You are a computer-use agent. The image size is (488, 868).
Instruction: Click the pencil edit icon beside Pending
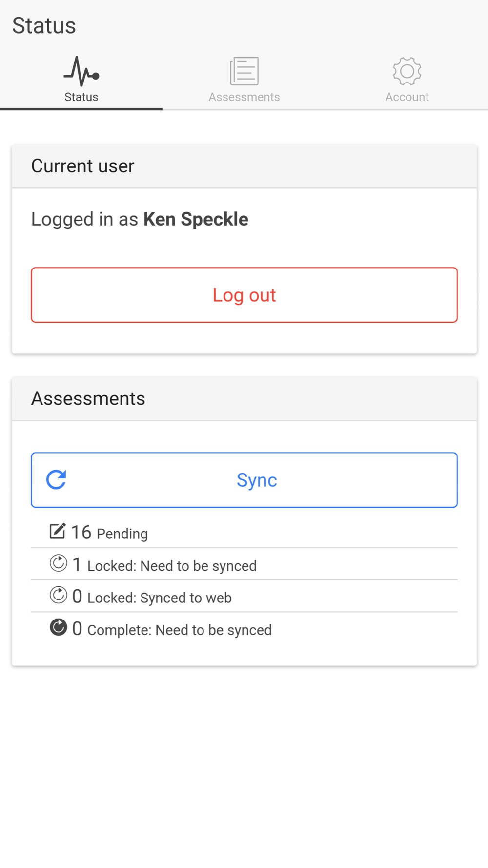click(x=57, y=531)
